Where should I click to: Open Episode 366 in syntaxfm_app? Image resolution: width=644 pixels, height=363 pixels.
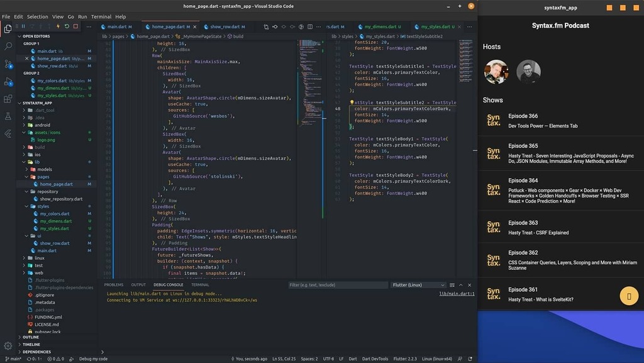(x=560, y=121)
